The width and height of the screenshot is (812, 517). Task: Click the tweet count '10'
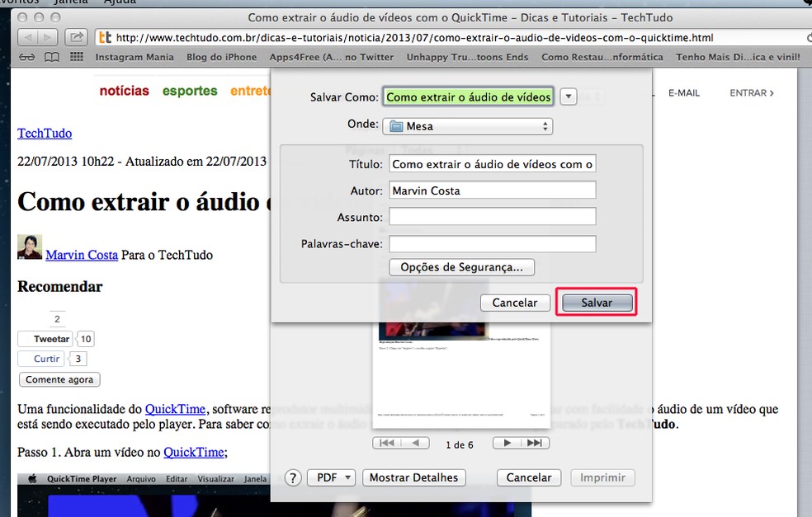(x=86, y=339)
